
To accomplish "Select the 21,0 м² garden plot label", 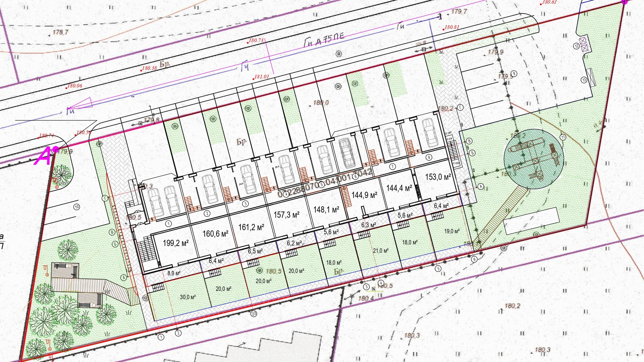I will [x=380, y=251].
